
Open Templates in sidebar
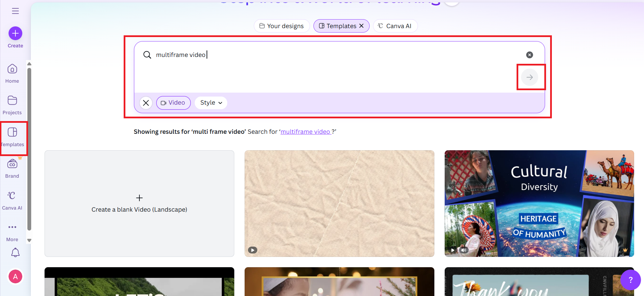(13, 137)
